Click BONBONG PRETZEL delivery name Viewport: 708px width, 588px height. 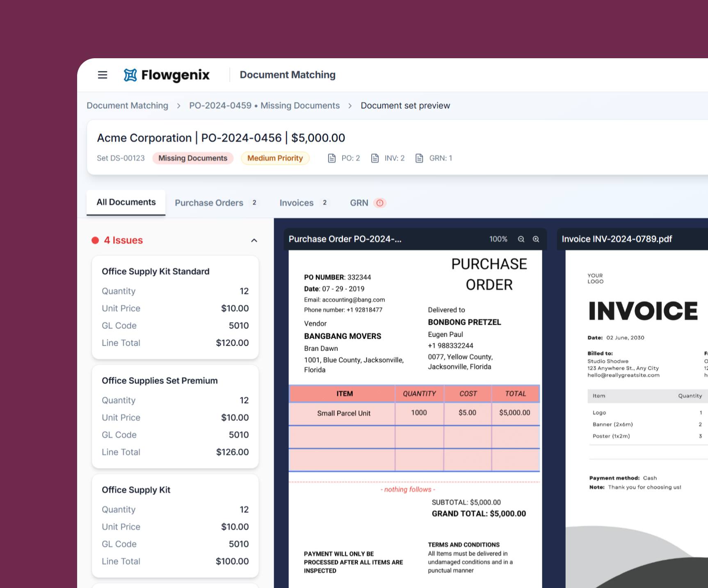[464, 322]
